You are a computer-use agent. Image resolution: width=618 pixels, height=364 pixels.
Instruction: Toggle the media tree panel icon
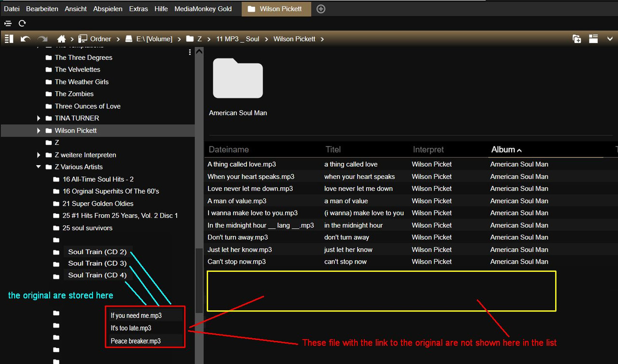[x=9, y=39]
